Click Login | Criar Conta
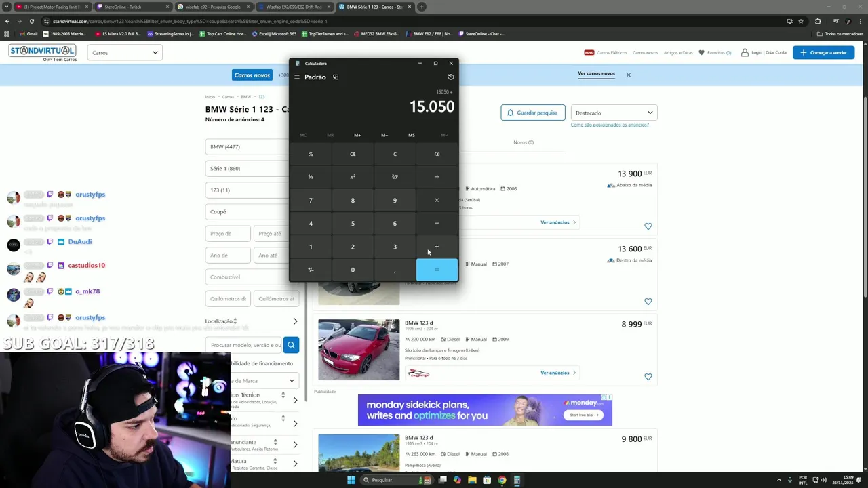868x488 pixels. pyautogui.click(x=764, y=52)
